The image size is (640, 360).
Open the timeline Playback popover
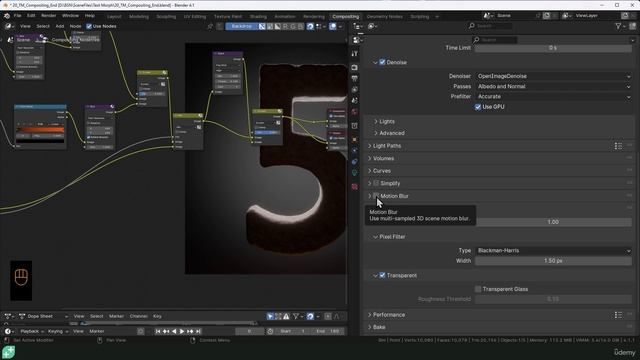tap(31, 331)
